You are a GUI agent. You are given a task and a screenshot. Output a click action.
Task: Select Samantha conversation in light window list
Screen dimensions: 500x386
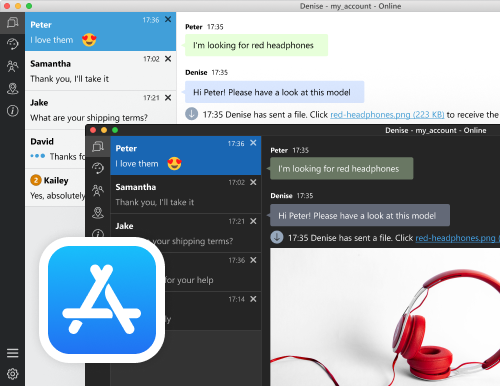100,71
